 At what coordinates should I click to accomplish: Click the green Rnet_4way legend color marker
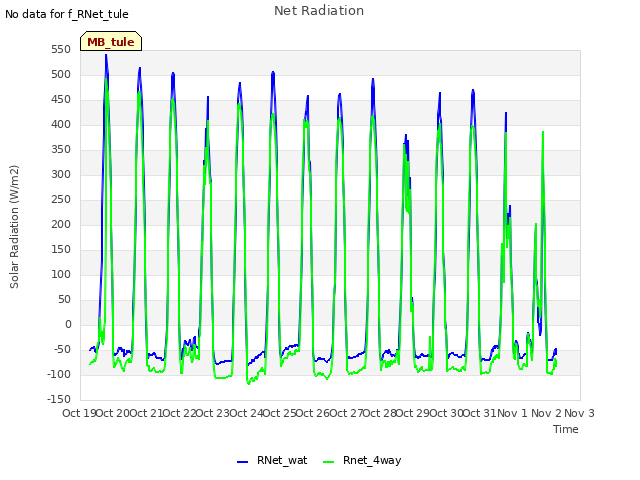(328, 462)
